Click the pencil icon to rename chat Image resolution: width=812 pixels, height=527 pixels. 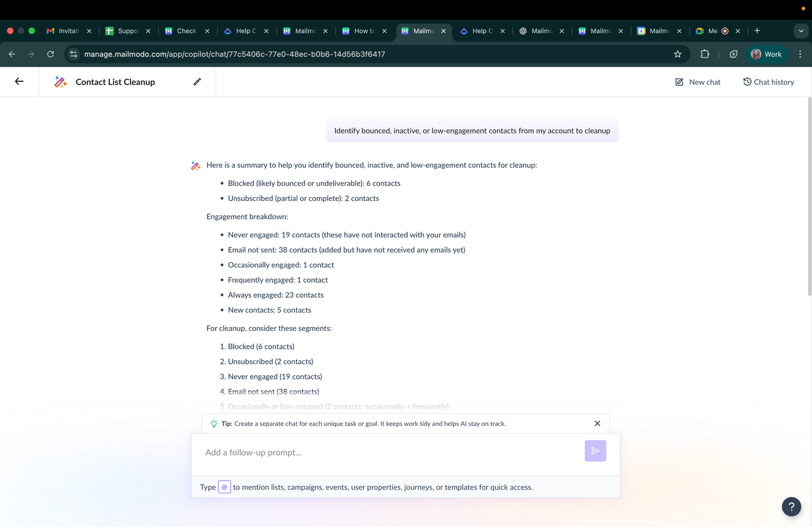197,82
